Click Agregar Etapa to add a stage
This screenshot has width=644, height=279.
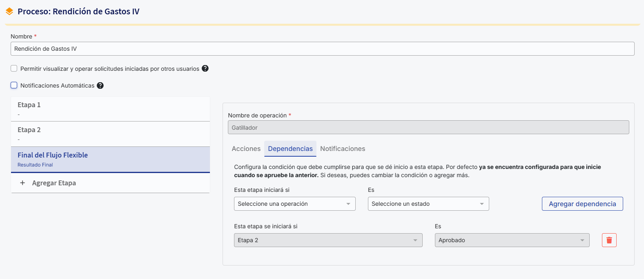click(54, 183)
